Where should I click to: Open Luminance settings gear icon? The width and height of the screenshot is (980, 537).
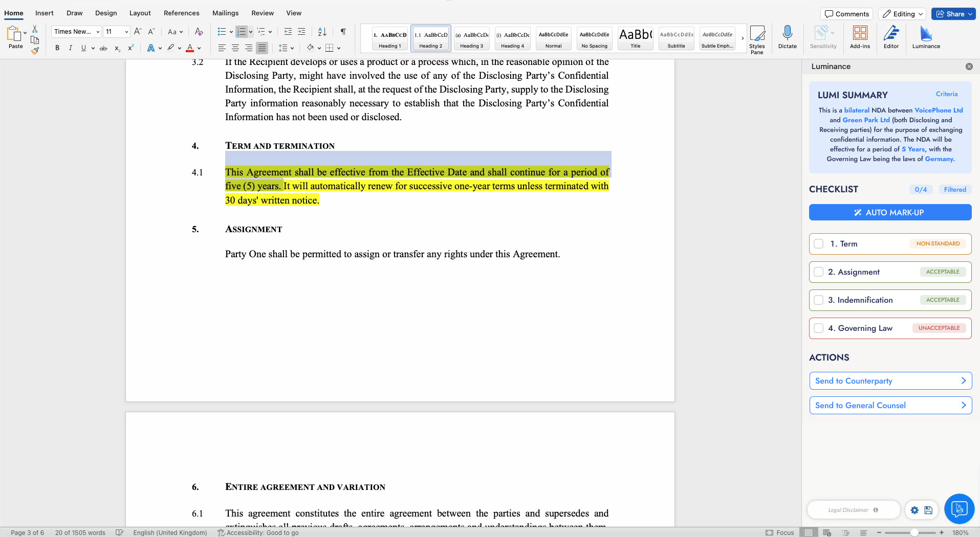914,510
